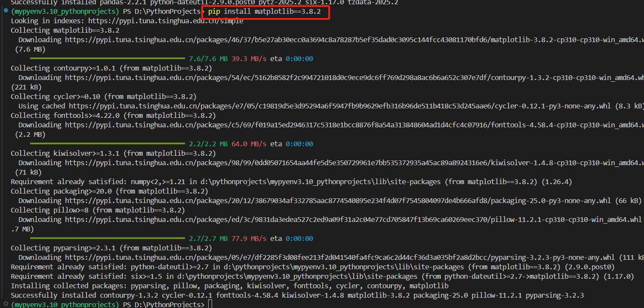Click the 'Requirement already satisfied: numpy<2,>=1.21' line

[x=291, y=182]
